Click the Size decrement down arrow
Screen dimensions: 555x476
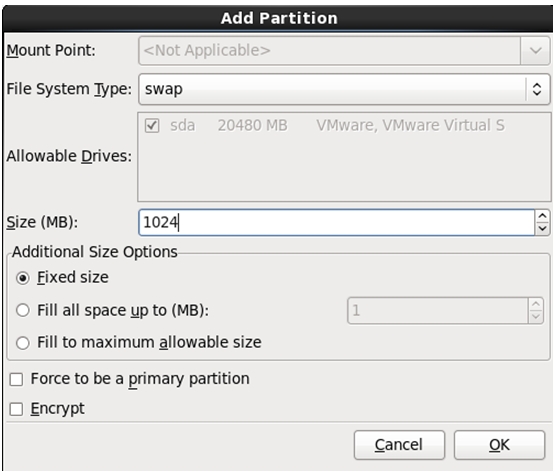pos(542,229)
